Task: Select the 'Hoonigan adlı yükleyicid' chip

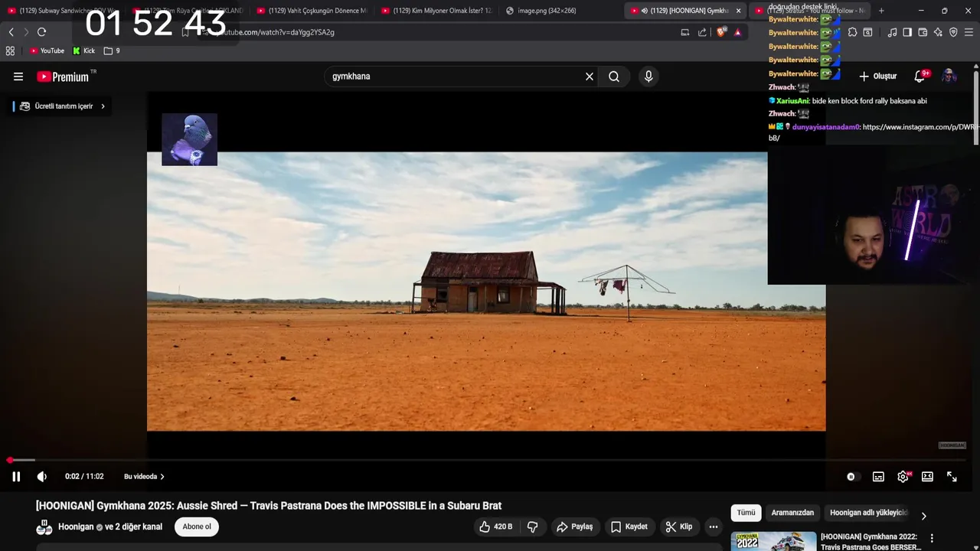Action: (x=868, y=513)
